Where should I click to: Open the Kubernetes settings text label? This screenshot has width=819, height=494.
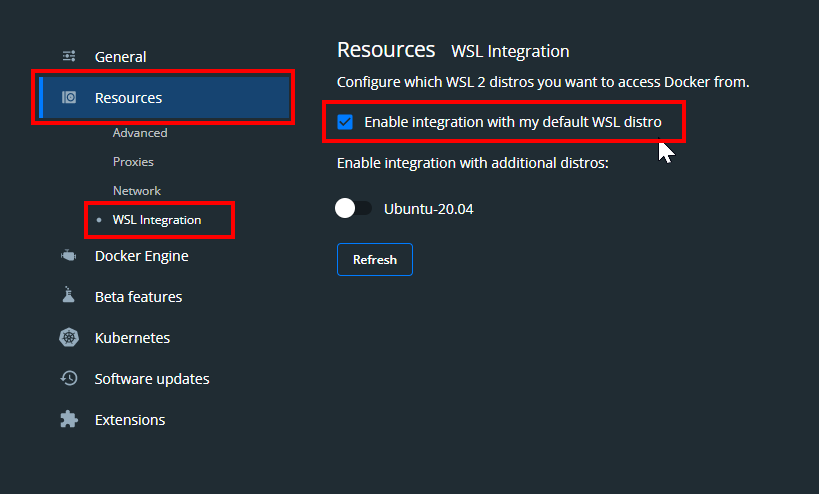point(132,338)
